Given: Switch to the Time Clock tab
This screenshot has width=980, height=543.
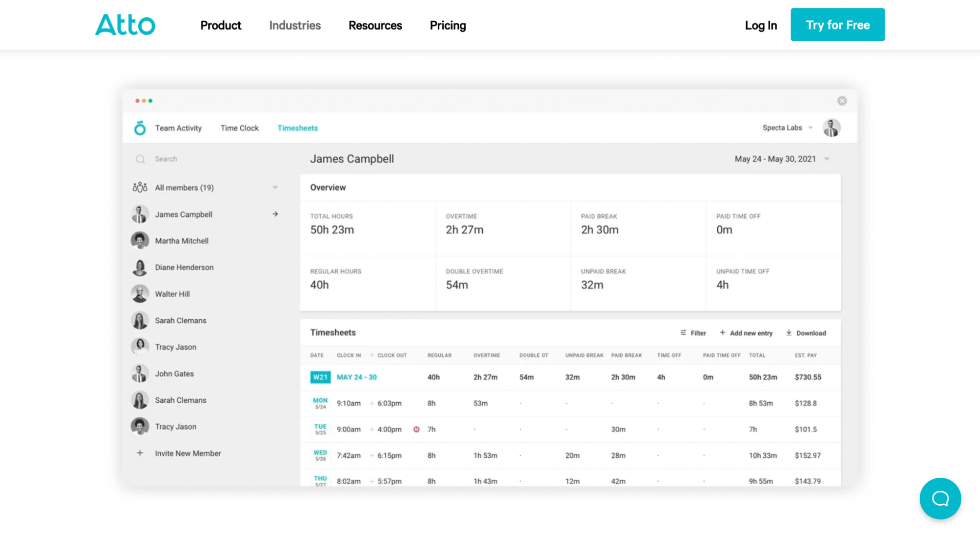Looking at the screenshot, I should 239,128.
